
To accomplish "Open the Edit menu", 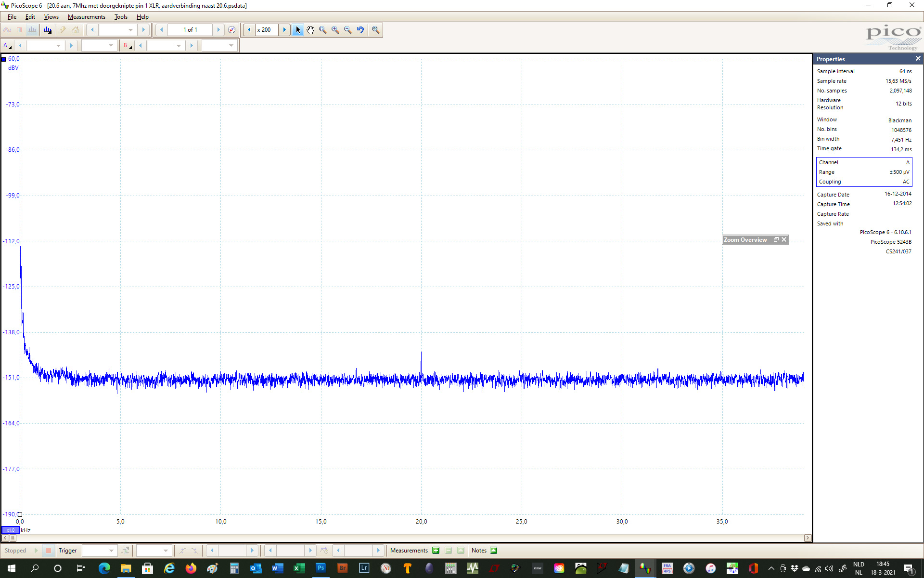I will point(30,17).
